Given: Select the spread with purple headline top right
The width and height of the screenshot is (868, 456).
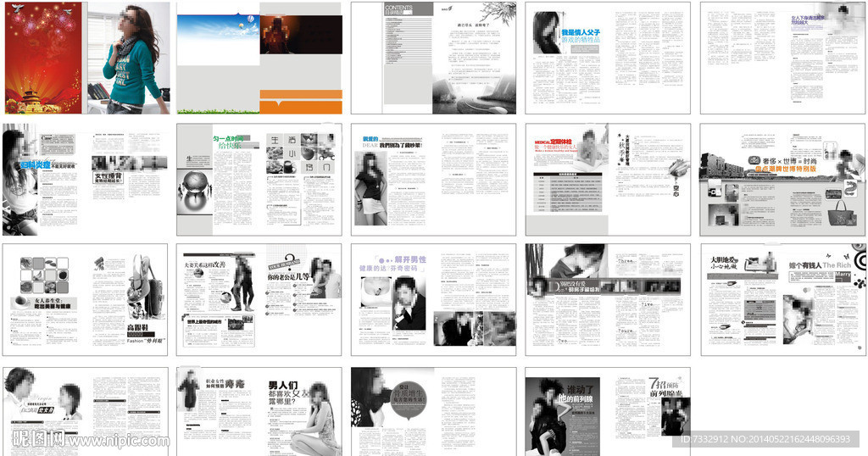Looking at the screenshot, I should click(x=782, y=58).
